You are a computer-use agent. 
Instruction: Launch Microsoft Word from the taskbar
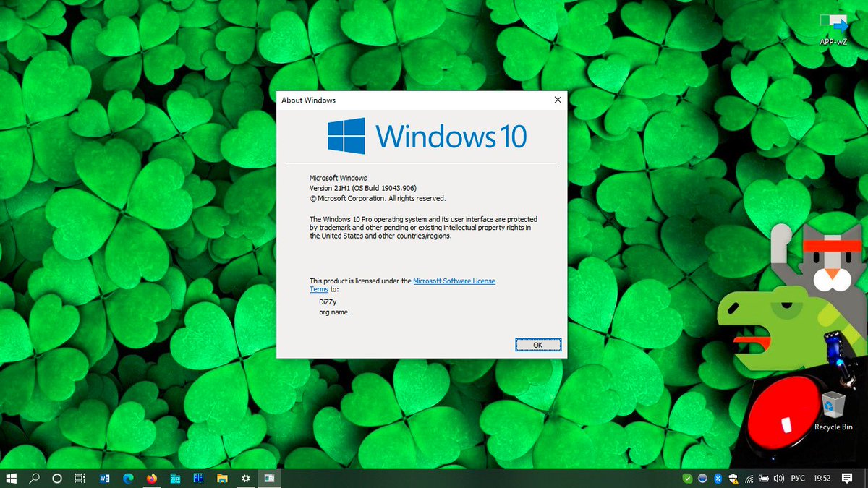(x=104, y=478)
